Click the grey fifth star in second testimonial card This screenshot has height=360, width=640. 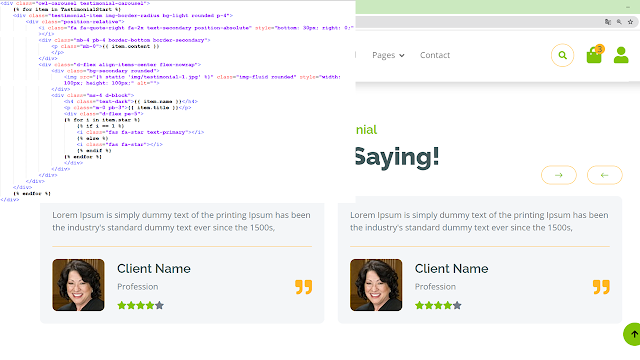point(457,305)
